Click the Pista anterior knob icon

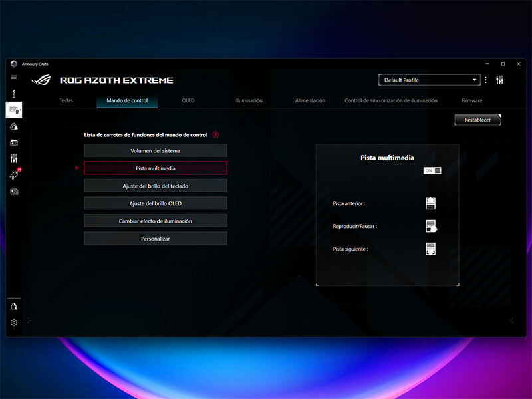click(x=430, y=203)
